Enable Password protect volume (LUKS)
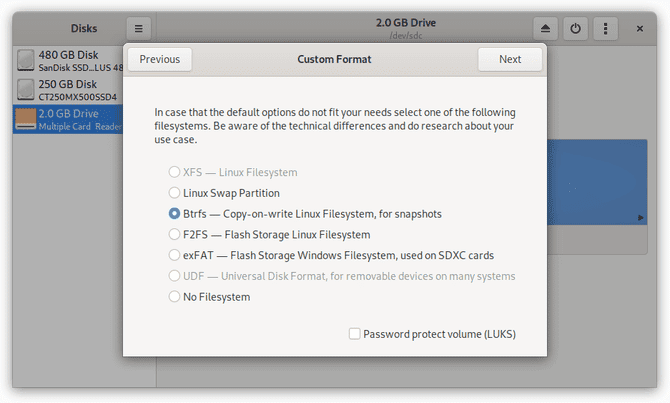 coord(355,334)
